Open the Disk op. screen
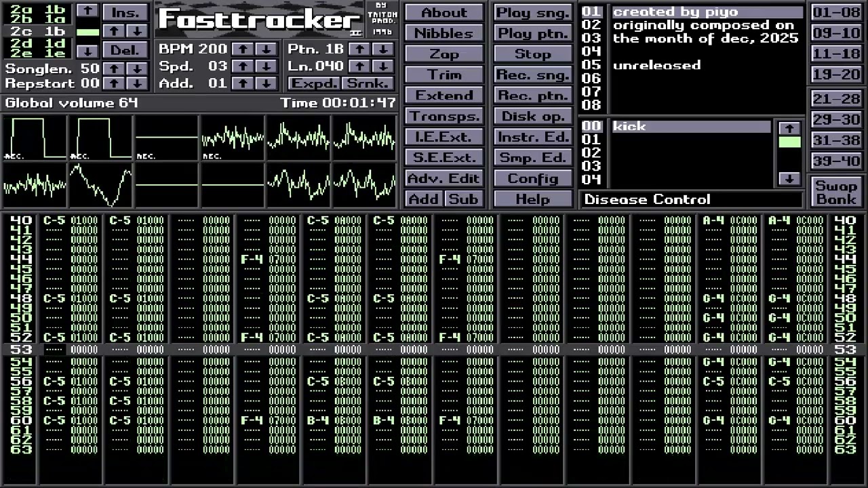868x488 pixels. [x=533, y=116]
